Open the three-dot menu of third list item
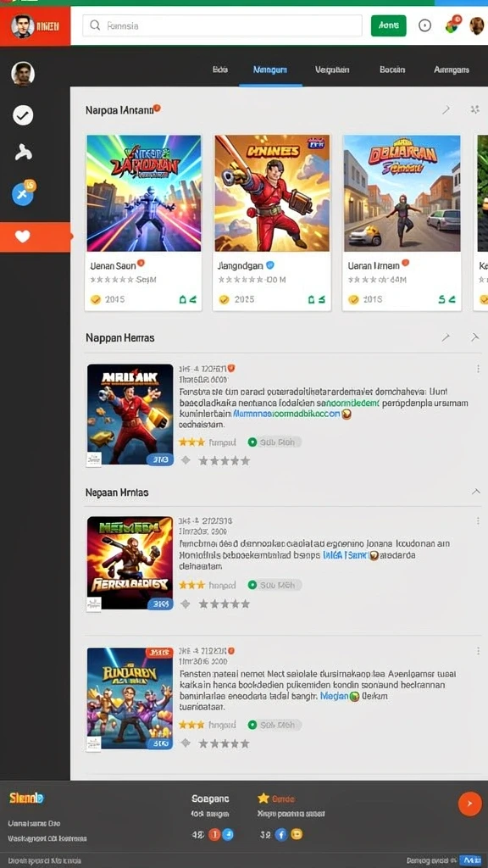 (478, 652)
